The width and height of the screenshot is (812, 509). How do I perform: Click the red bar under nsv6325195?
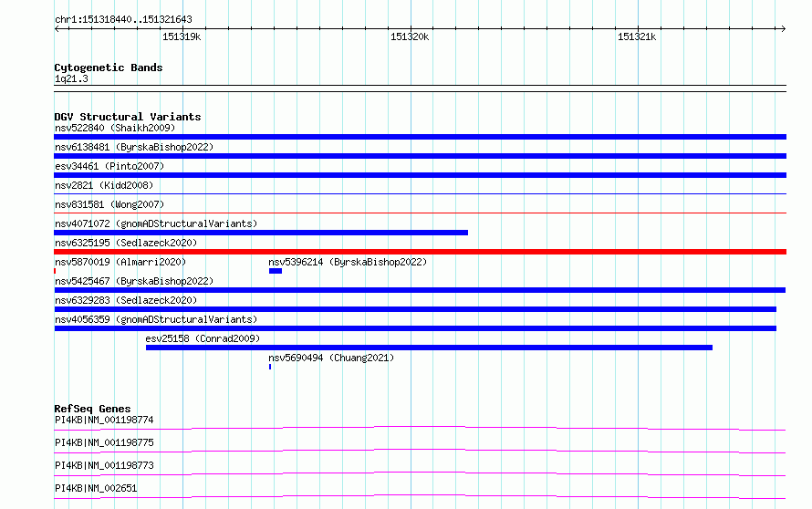[x=420, y=252]
